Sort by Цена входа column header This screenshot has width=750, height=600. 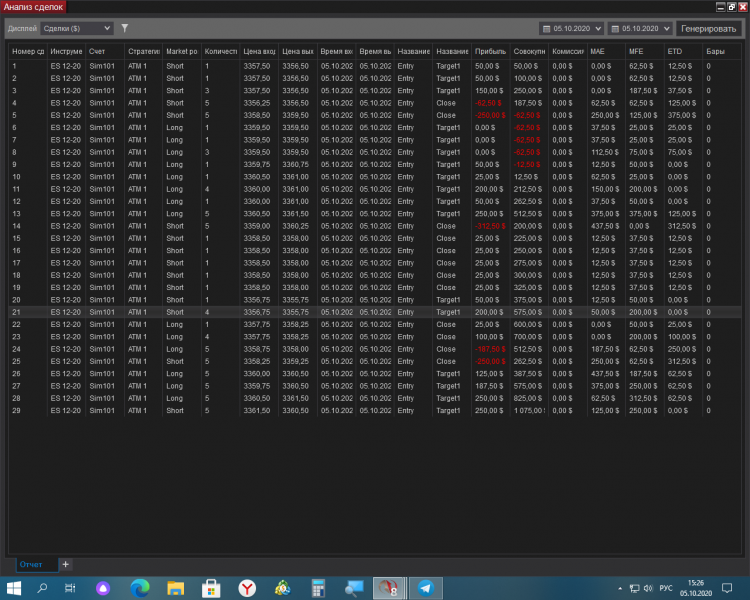click(x=259, y=51)
